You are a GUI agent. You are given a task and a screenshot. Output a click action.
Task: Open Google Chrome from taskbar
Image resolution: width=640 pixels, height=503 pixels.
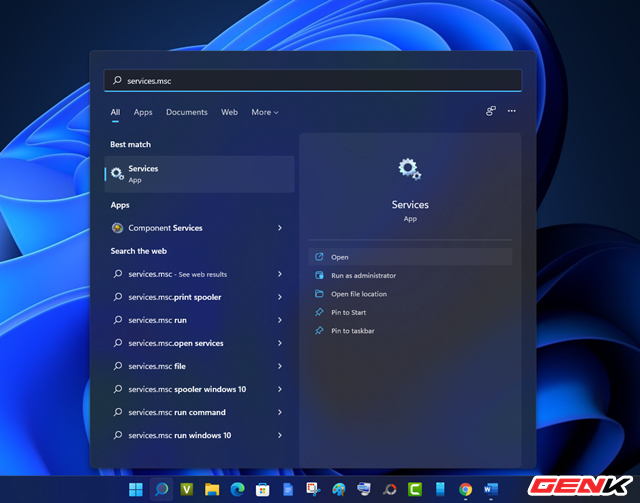(x=465, y=489)
